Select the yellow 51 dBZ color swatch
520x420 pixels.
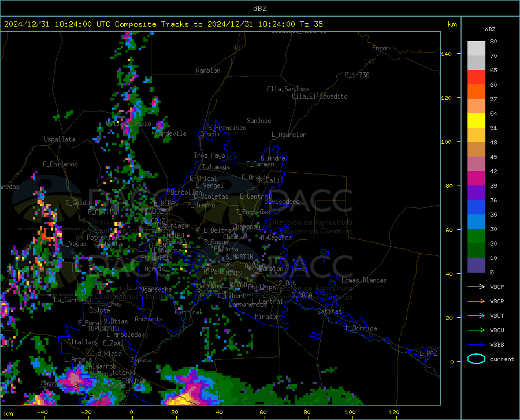click(x=476, y=121)
